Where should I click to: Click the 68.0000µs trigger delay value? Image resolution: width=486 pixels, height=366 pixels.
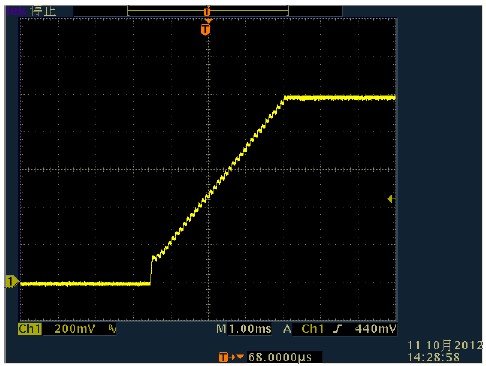pyautogui.click(x=280, y=357)
